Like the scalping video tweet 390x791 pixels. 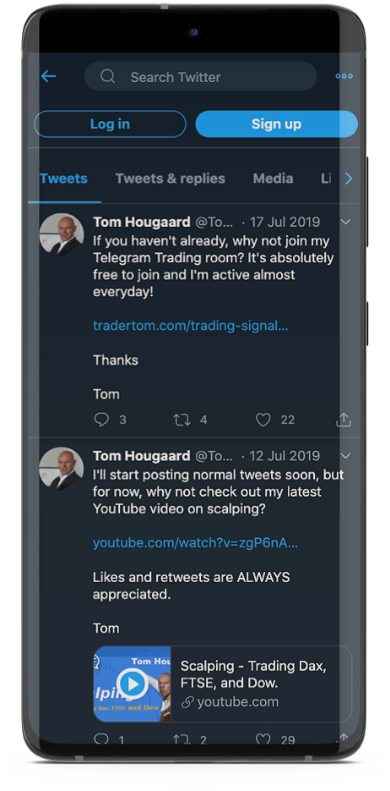click(x=263, y=740)
